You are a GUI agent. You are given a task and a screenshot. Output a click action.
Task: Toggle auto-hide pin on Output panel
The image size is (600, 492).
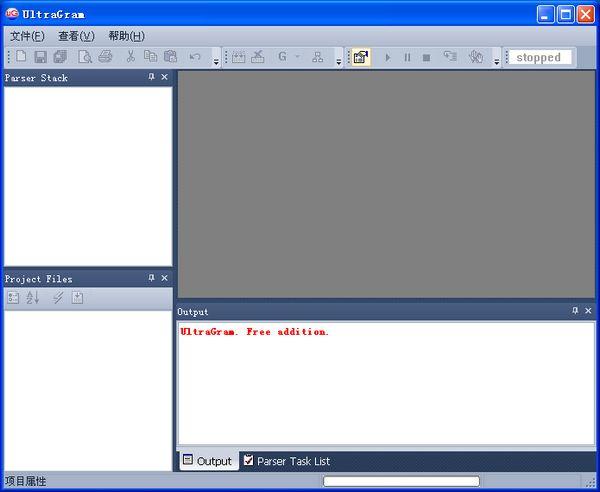pos(575,311)
